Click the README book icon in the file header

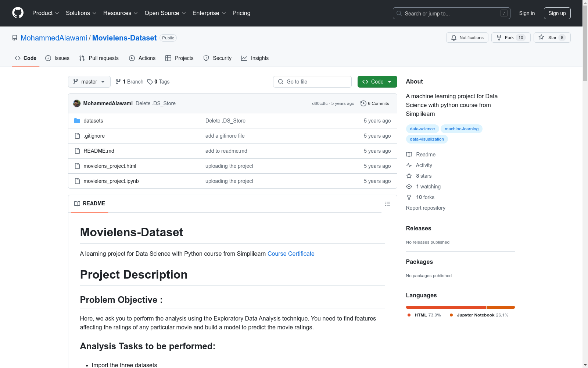pos(77,204)
